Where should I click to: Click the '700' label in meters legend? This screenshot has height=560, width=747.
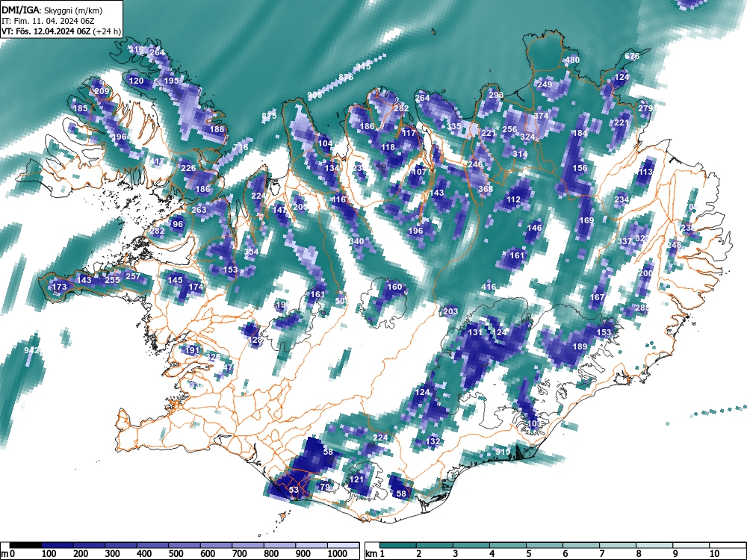point(239,554)
